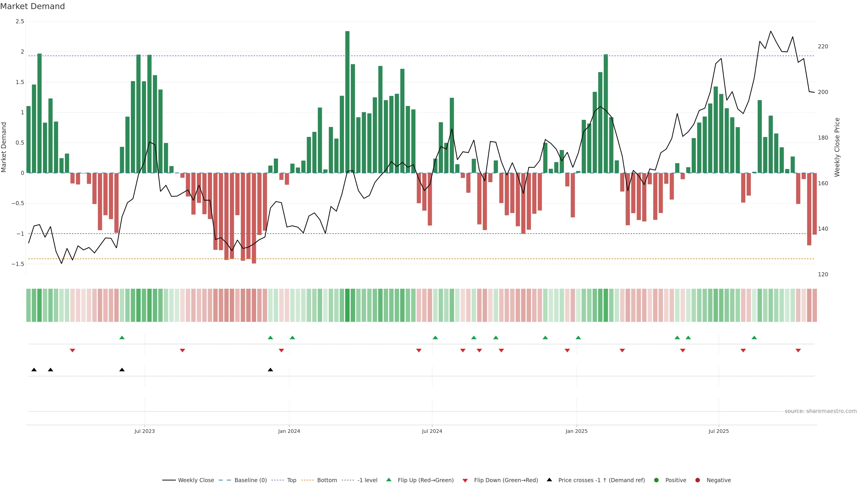Click the Jul 2025 axis label
868x488 pixels.
click(718, 431)
